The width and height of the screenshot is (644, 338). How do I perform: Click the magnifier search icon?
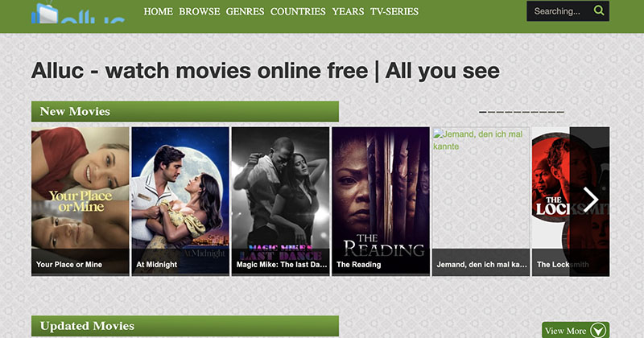(x=599, y=10)
